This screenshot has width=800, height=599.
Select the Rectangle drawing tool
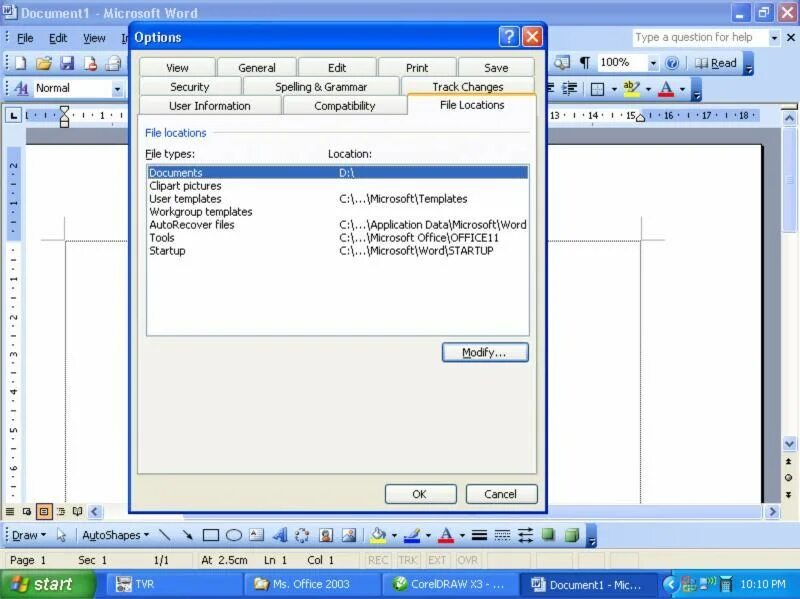[x=211, y=535]
